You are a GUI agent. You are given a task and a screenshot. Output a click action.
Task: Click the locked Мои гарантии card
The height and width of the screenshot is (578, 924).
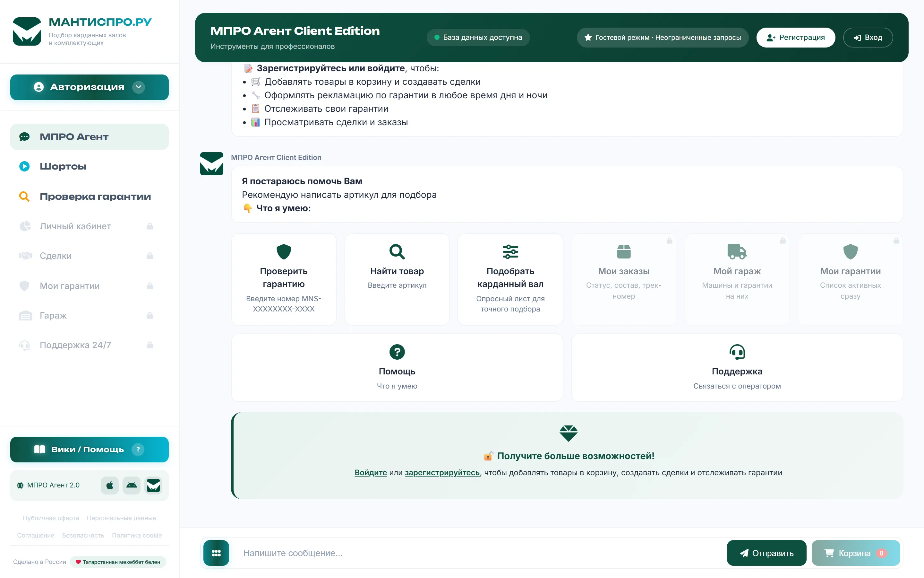850,279
